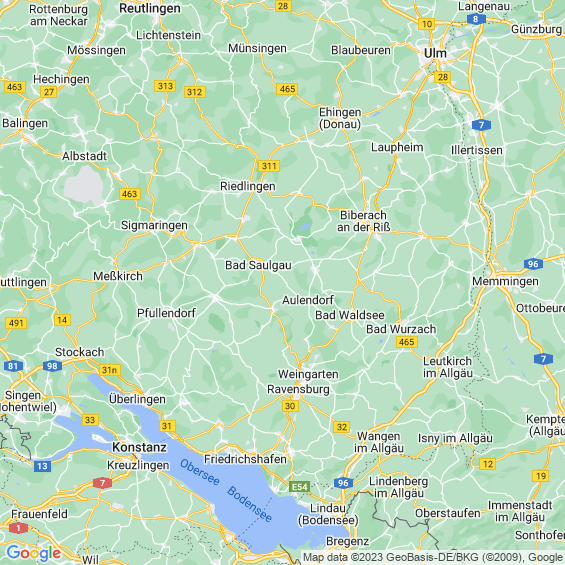The width and height of the screenshot is (565, 565).
Task: Click the A81 highway shield near Singen
Action: pyautogui.click(x=13, y=366)
